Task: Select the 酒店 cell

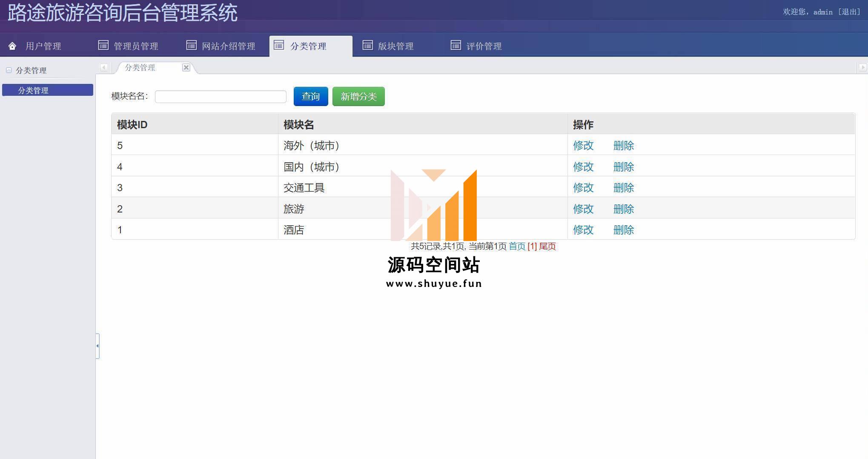Action: tap(423, 229)
